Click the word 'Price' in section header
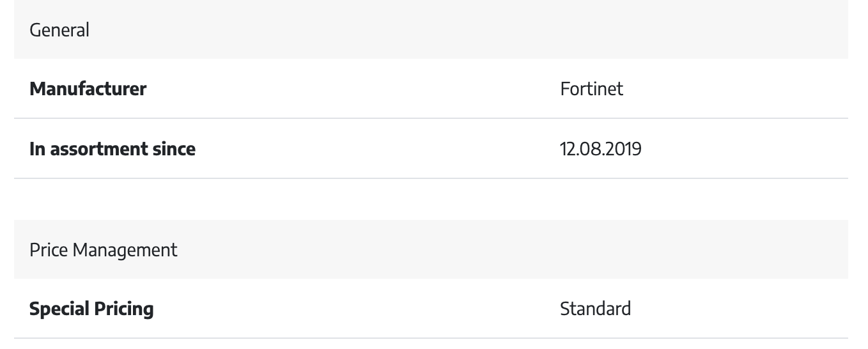The image size is (868, 349). point(49,250)
